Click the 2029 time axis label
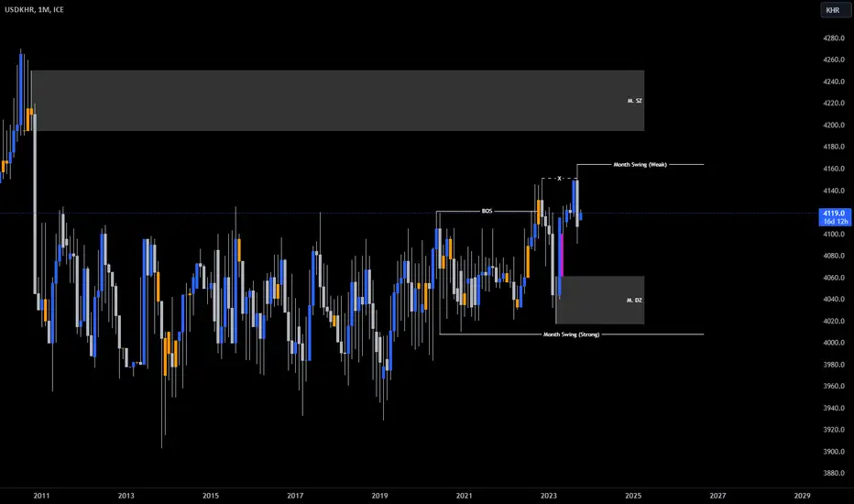 [803, 496]
